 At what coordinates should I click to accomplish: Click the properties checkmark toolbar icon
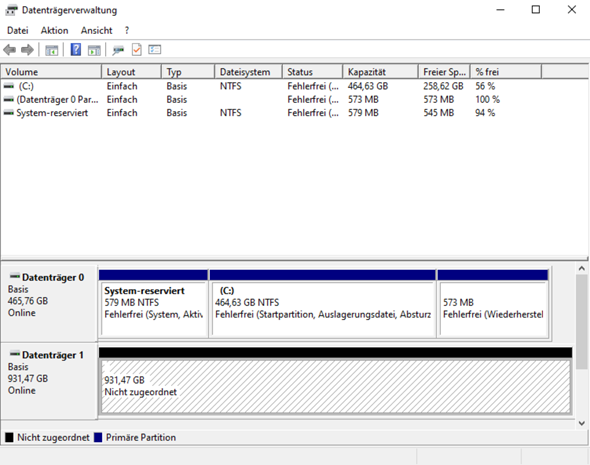pos(137,50)
